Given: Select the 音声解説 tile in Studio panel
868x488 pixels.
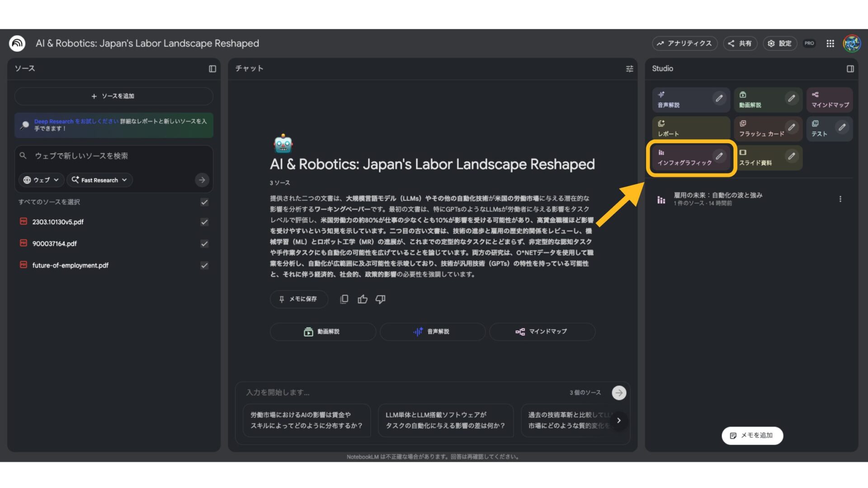Looking at the screenshot, I should tap(678, 99).
